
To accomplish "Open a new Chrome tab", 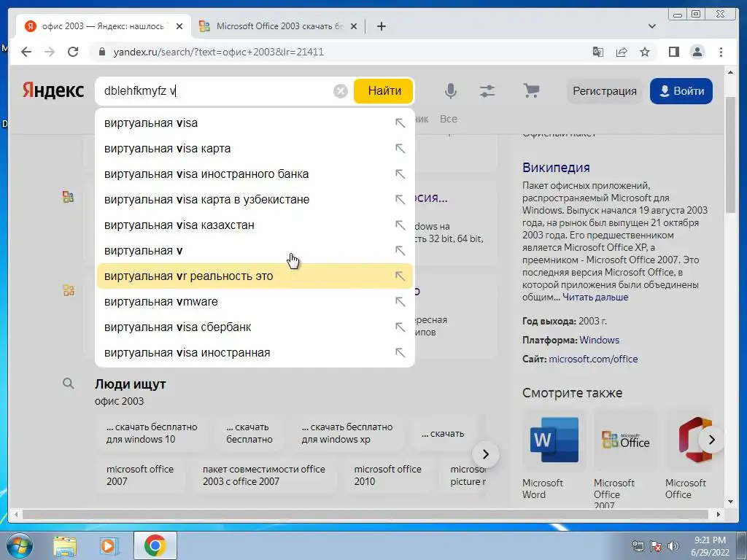I will (x=381, y=26).
